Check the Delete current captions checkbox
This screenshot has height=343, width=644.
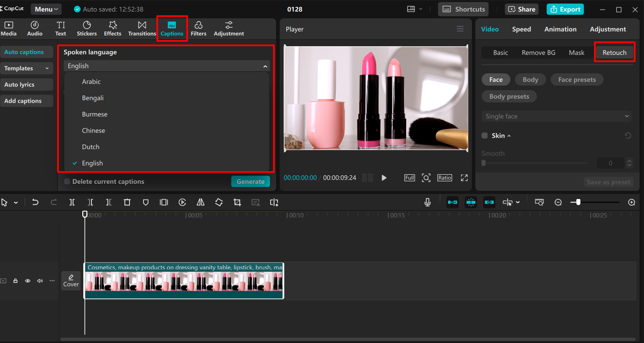click(67, 181)
